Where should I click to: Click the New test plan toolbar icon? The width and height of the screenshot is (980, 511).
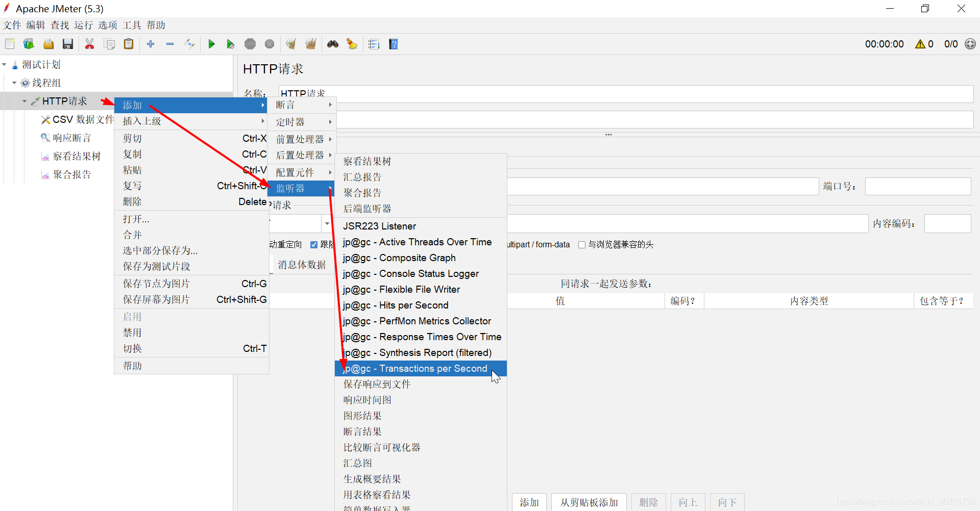point(10,44)
